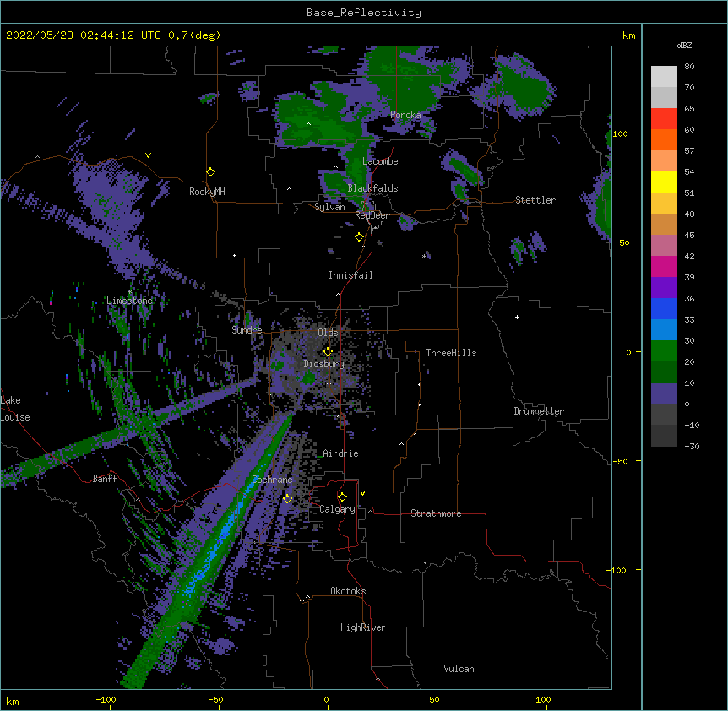
Task: Click the yellow V marker northeast of Calgary
Action: (x=362, y=493)
